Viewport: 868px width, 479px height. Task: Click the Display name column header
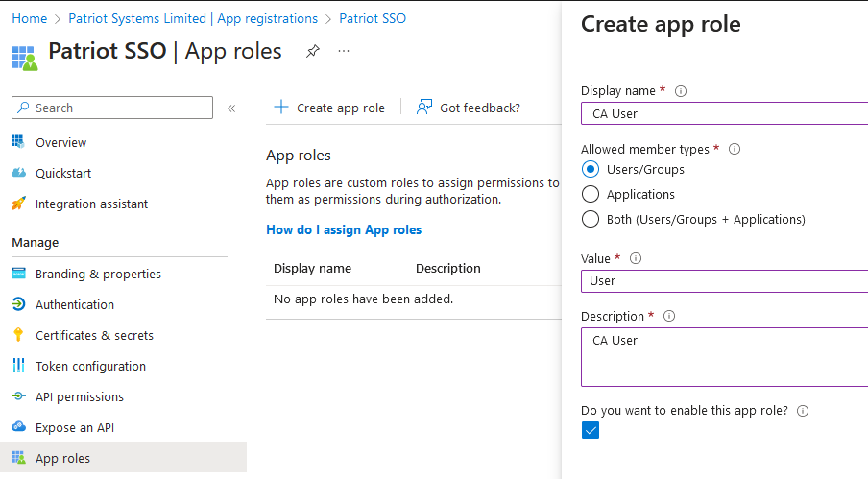coord(312,268)
